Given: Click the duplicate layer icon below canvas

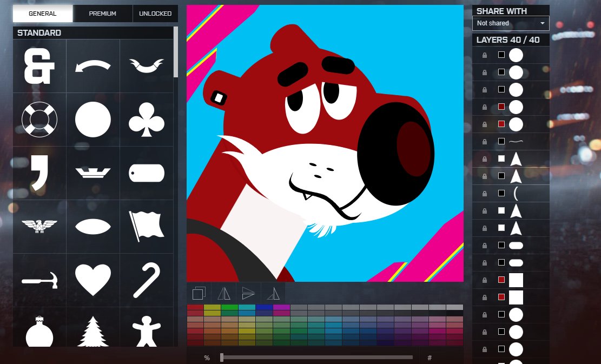Looking at the screenshot, I should 199,294.
